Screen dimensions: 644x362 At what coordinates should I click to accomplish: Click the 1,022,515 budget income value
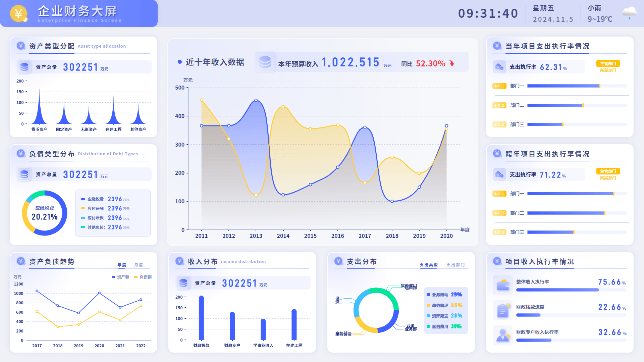click(351, 62)
